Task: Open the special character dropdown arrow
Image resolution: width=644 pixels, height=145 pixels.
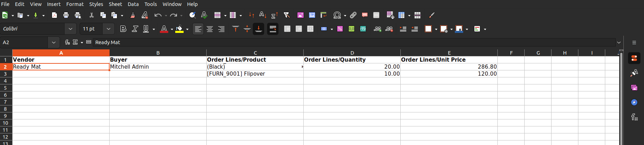Action: (x=345, y=15)
